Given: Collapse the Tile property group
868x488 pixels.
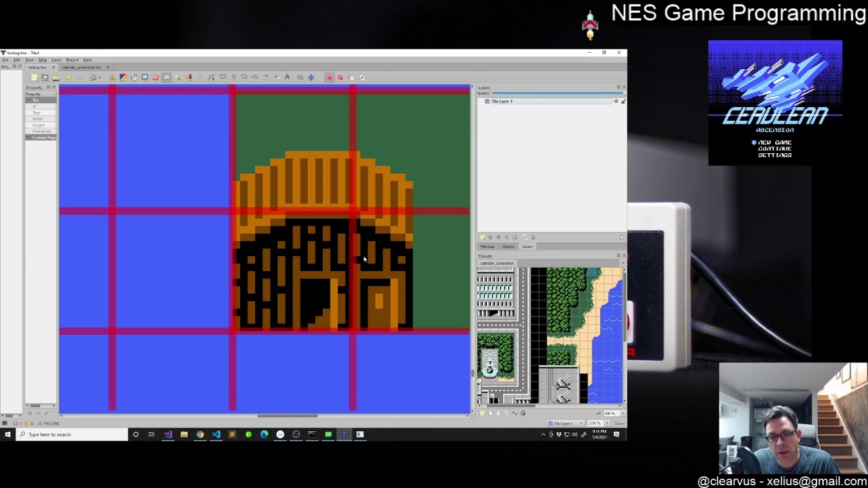Looking at the screenshot, I should (x=28, y=100).
